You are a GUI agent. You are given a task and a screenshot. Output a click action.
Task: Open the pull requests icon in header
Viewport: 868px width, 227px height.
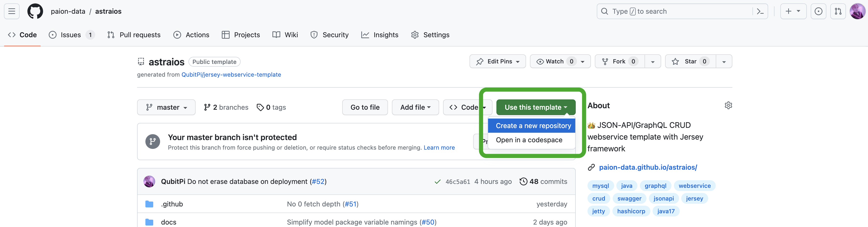point(838,12)
